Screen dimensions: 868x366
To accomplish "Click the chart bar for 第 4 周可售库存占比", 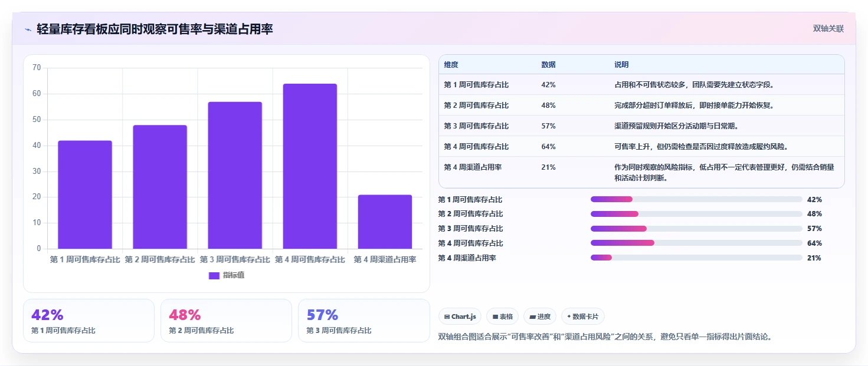I will pos(310,166).
